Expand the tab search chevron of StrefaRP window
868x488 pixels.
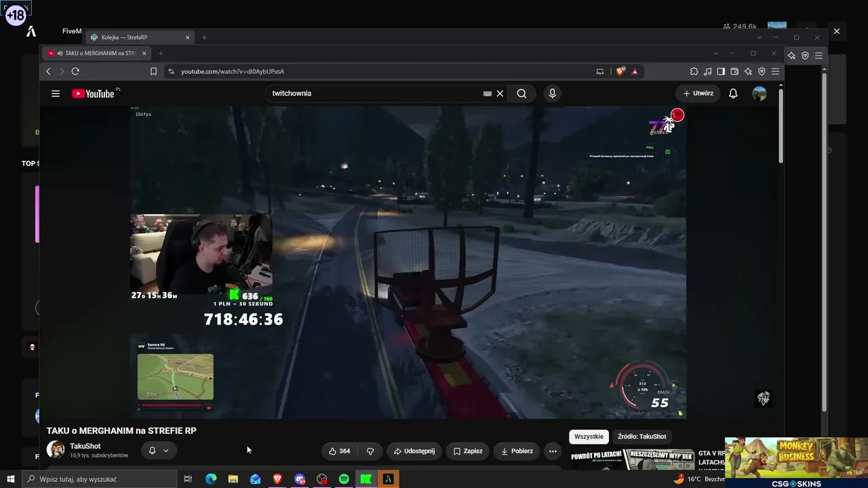point(759,37)
